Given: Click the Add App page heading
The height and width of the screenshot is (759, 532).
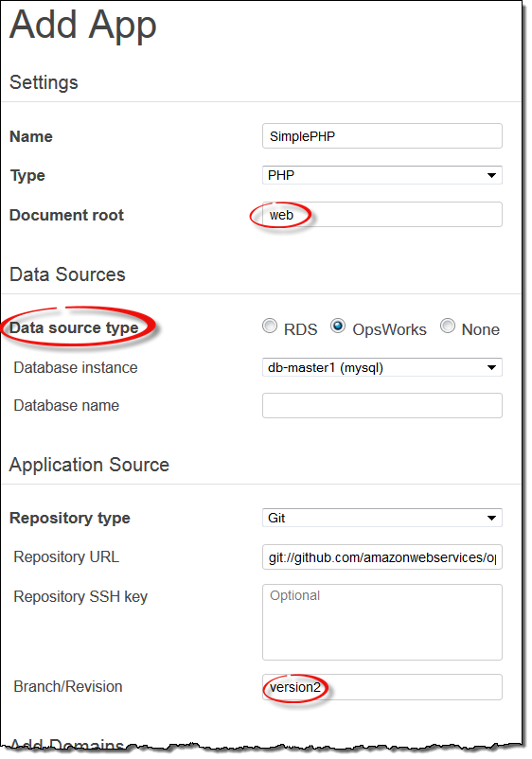Looking at the screenshot, I should pos(82,26).
